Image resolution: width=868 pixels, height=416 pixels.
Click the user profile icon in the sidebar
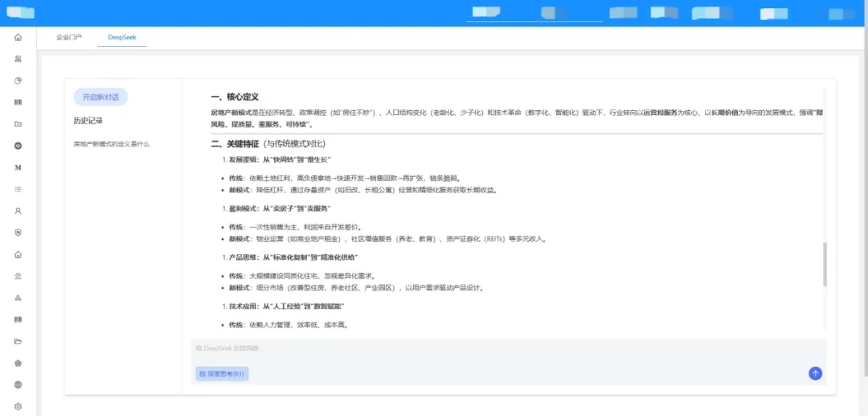point(18,211)
